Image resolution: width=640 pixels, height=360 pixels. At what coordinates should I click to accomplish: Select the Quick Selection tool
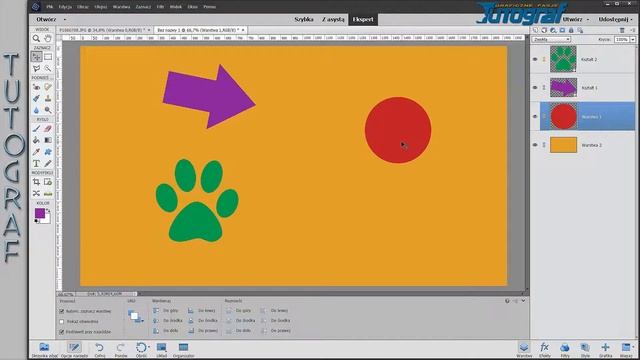[48, 68]
